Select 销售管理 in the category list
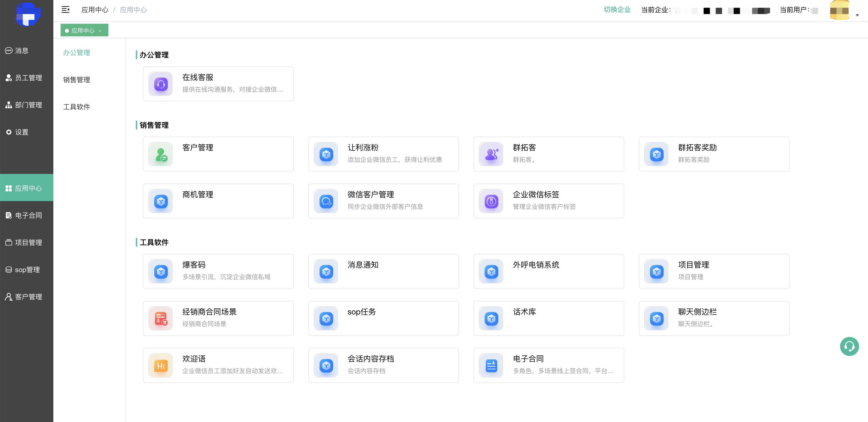Image resolution: width=868 pixels, height=422 pixels. [x=76, y=80]
